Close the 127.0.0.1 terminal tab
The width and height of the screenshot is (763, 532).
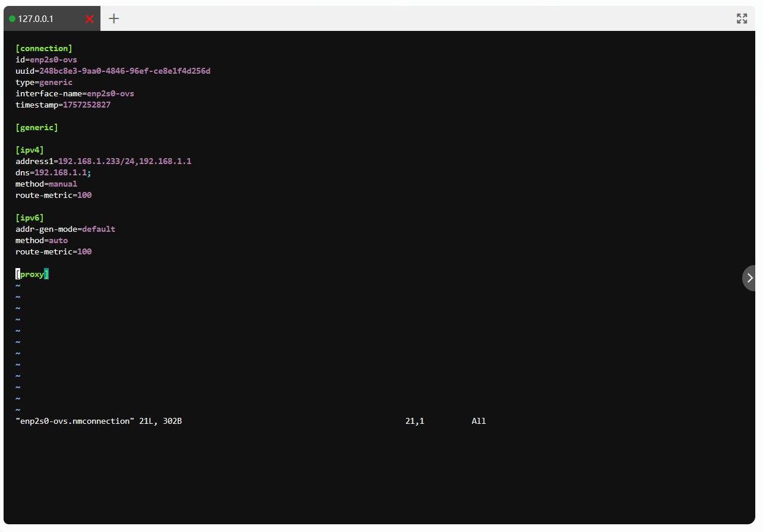[90, 19]
